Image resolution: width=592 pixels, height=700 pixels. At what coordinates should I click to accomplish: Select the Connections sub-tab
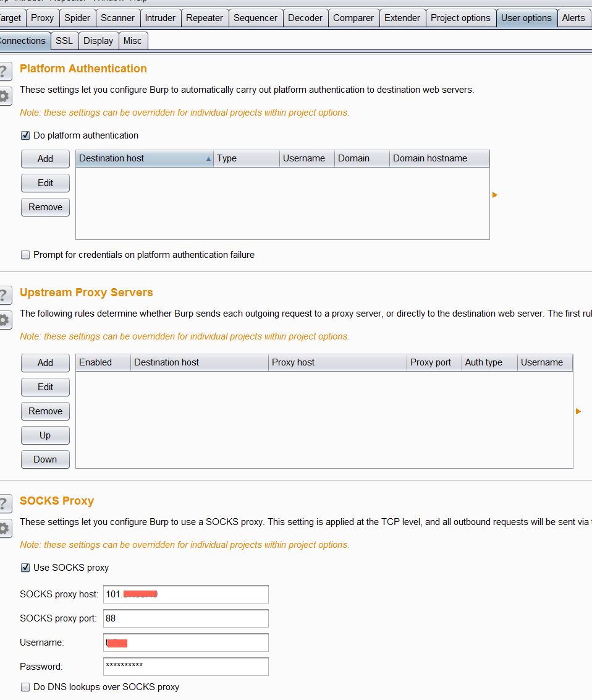point(23,41)
